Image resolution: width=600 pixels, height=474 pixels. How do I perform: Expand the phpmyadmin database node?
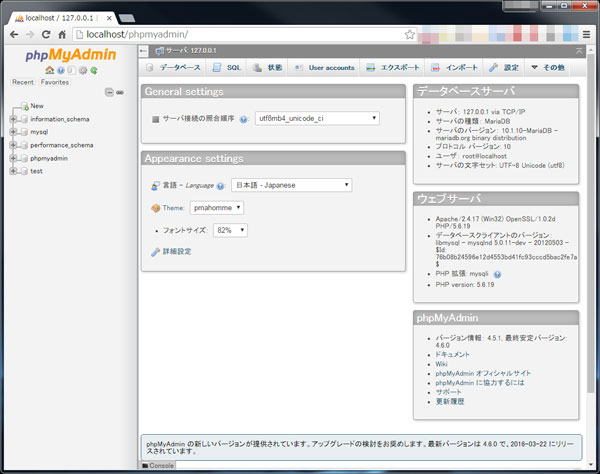[13, 158]
